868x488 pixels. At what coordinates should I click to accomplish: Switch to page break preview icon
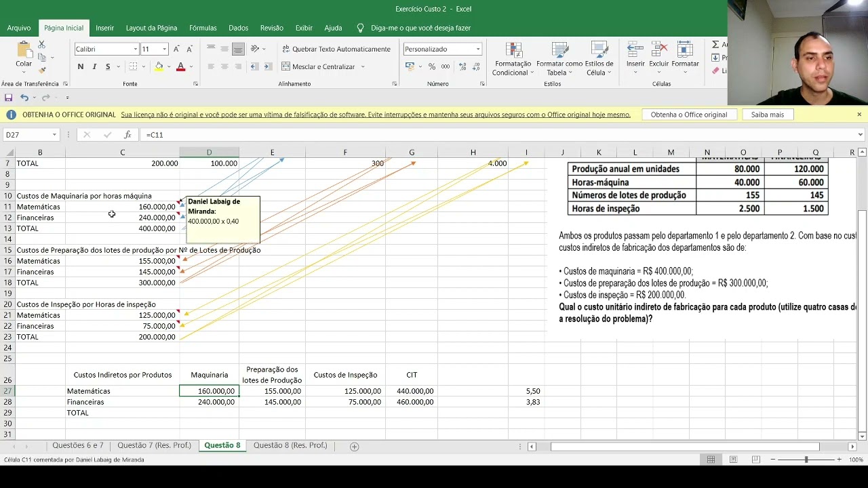tap(755, 460)
